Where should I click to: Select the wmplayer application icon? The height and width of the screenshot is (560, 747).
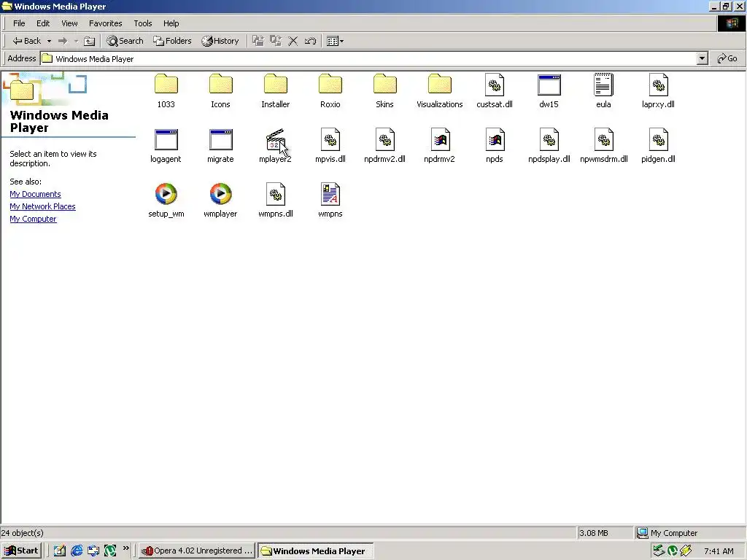(x=220, y=194)
